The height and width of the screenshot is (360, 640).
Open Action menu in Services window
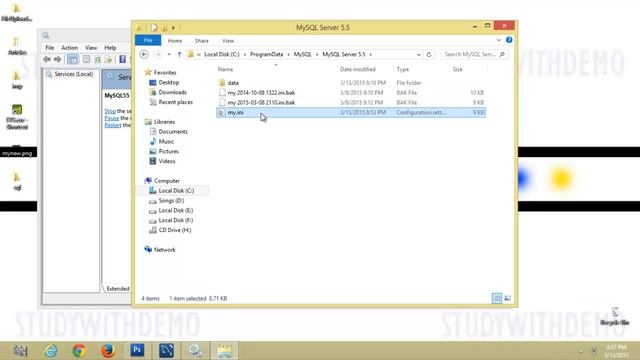pos(69,48)
